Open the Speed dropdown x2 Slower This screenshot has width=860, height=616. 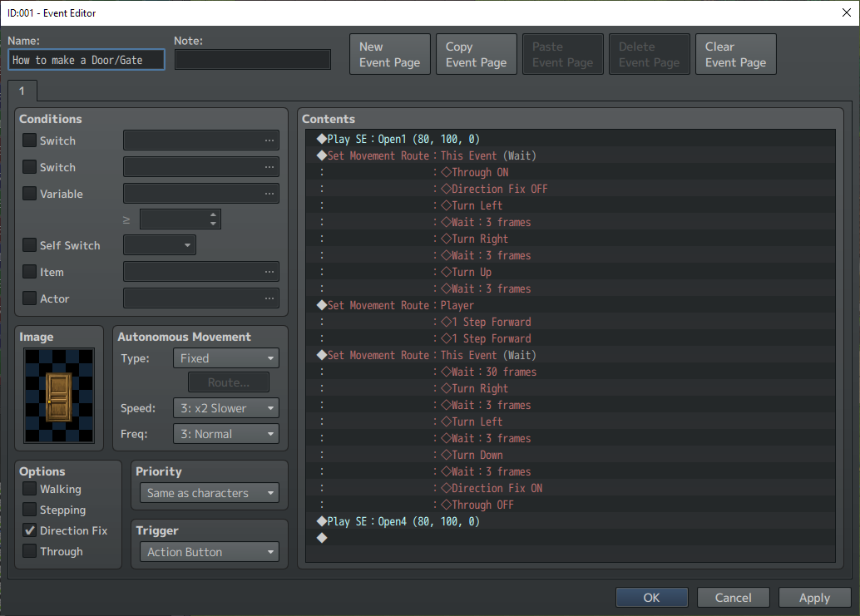[226, 408]
